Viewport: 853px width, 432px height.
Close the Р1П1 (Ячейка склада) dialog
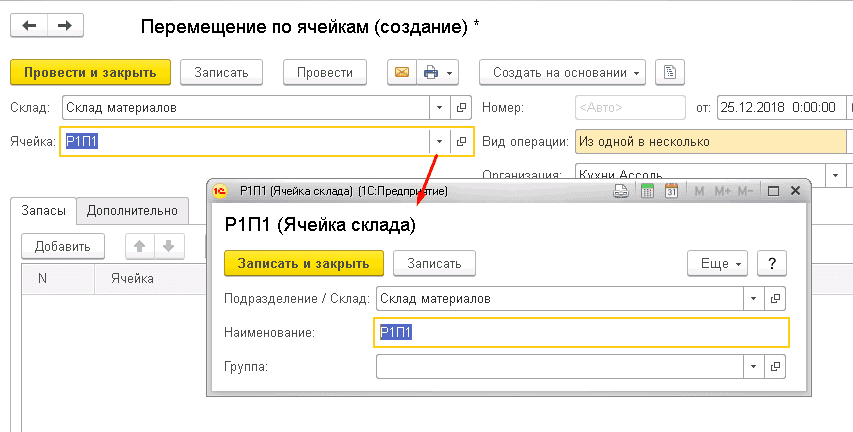tap(795, 191)
